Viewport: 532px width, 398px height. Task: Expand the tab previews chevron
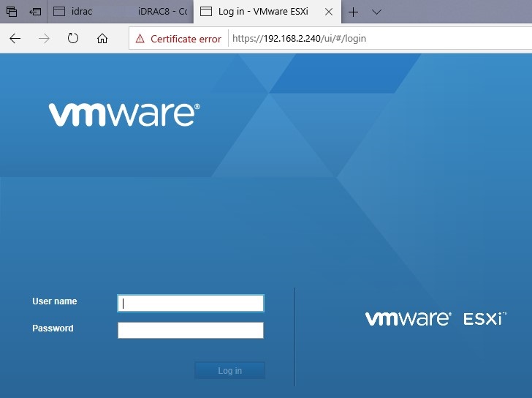(376, 12)
